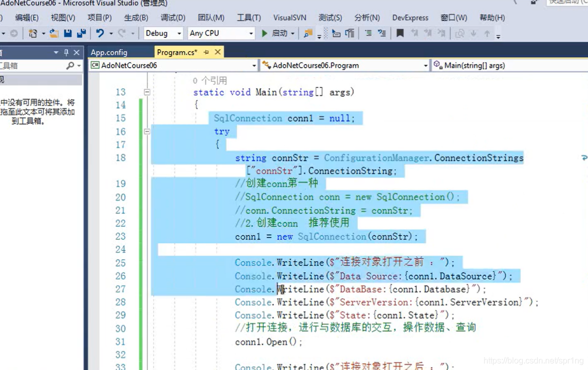Open the 生成(B) menu

point(136,18)
